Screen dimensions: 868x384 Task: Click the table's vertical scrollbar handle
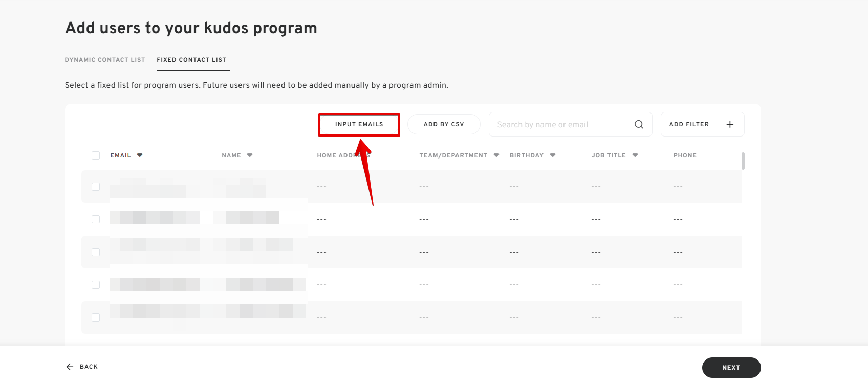pyautogui.click(x=743, y=161)
